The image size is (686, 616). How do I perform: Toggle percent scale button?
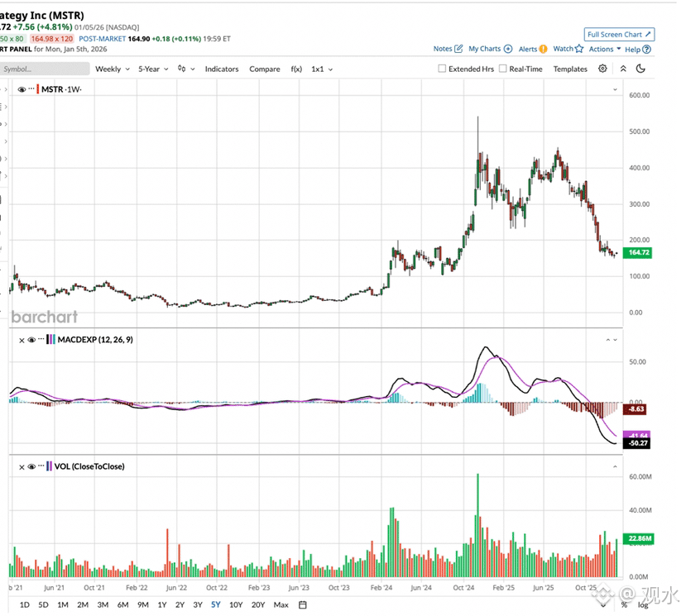[x=624, y=604]
